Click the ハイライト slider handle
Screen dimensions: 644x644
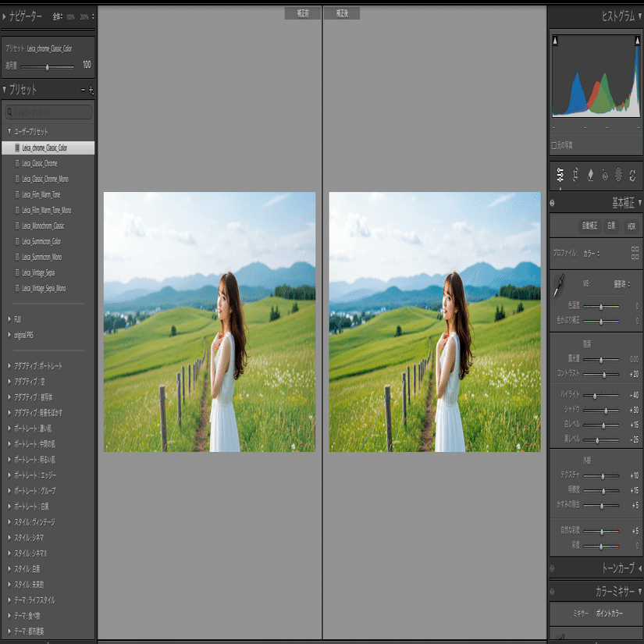pyautogui.click(x=595, y=396)
